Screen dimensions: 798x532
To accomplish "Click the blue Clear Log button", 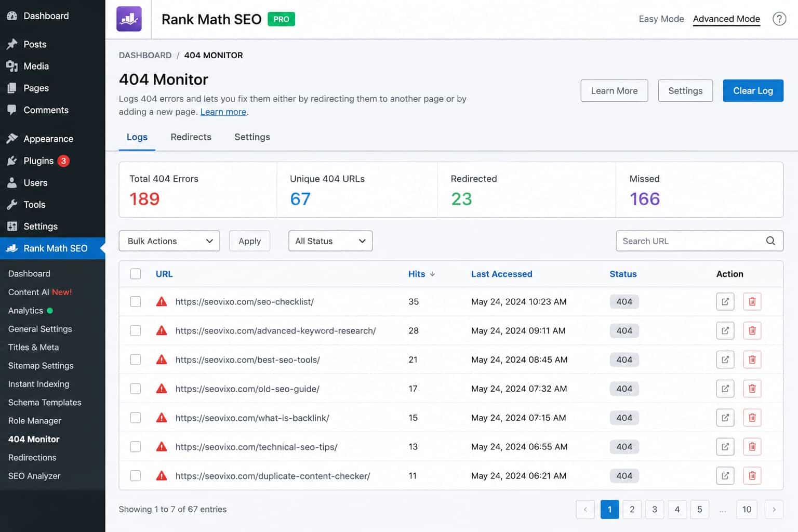I will coord(753,91).
